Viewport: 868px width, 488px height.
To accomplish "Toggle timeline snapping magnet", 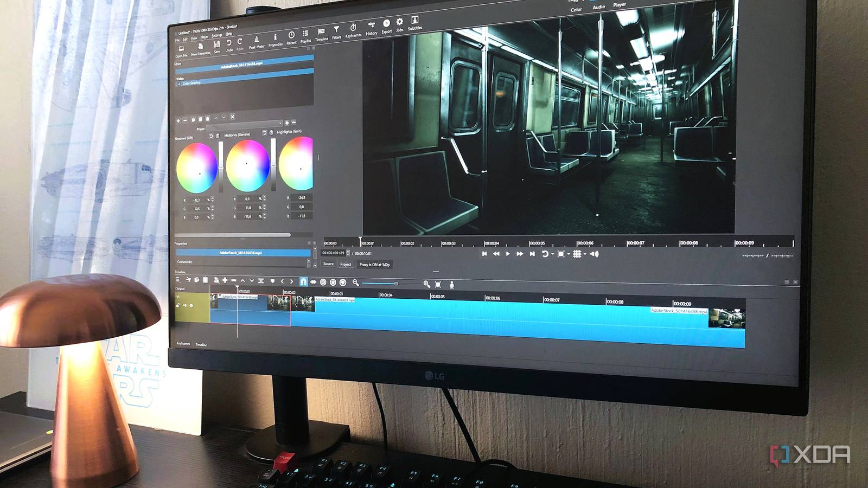I will (303, 281).
